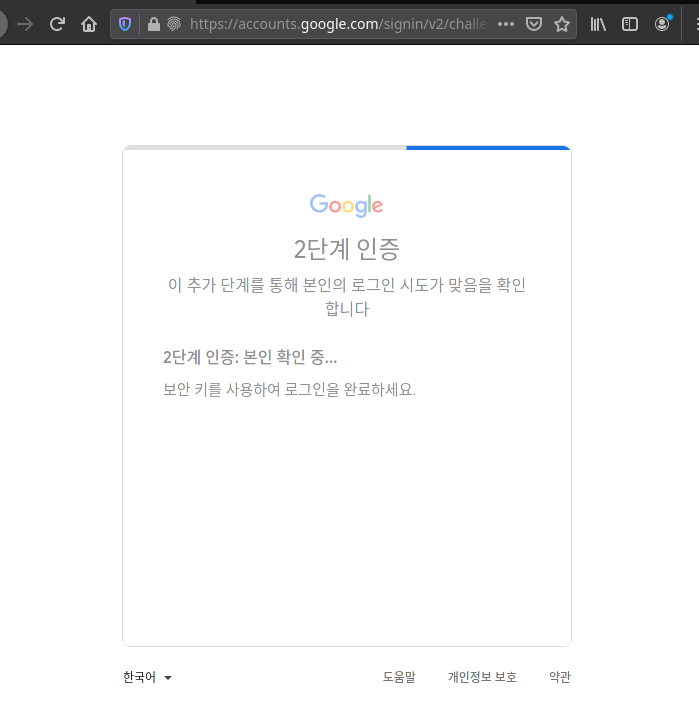Click the blue loading progress bar

488,148
